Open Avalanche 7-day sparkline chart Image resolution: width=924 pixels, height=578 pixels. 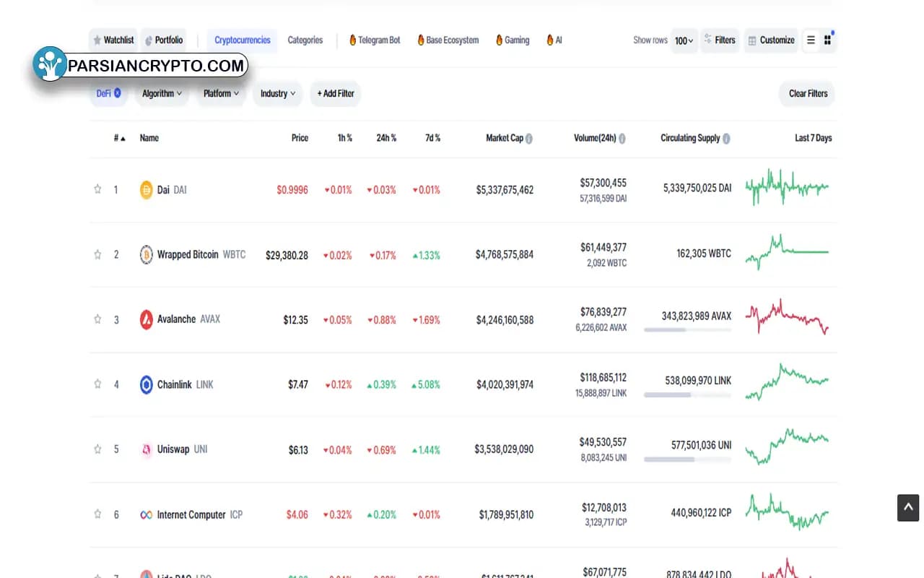pos(787,316)
